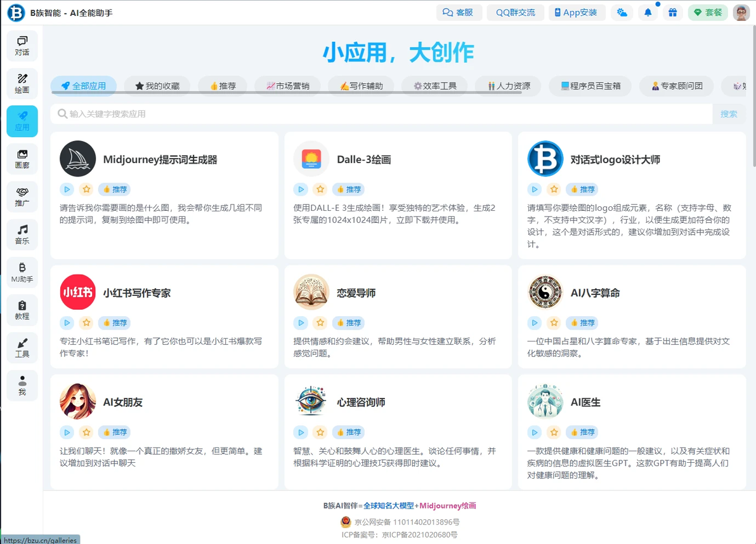Select the 程序员百宝箱 category tab
The image size is (756, 544).
[590, 86]
